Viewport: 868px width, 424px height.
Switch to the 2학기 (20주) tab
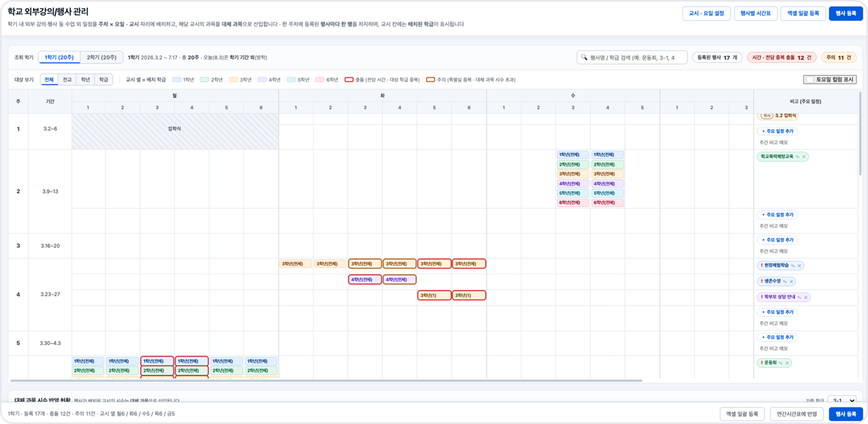(x=101, y=57)
